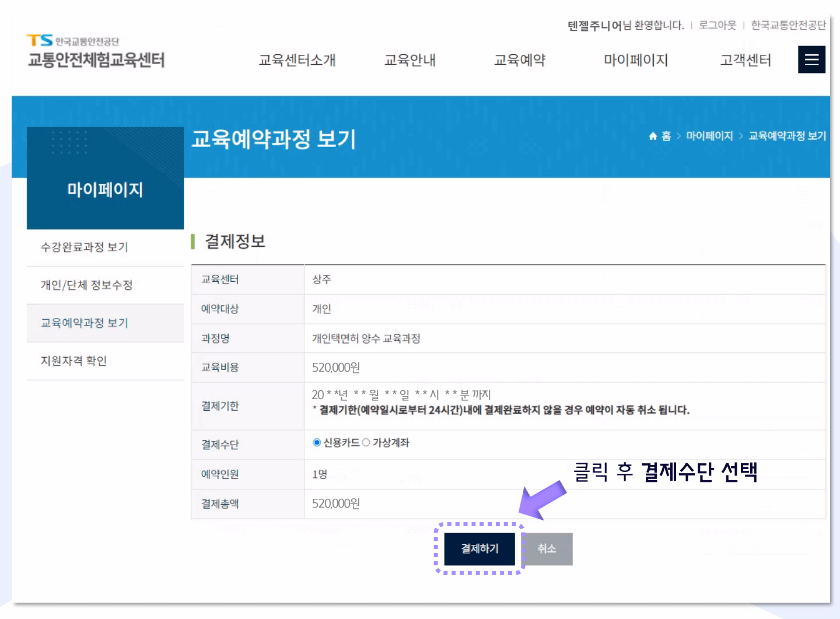This screenshot has width=840, height=619.
Task: Click the 예약인원 value 1명
Action: point(320,474)
